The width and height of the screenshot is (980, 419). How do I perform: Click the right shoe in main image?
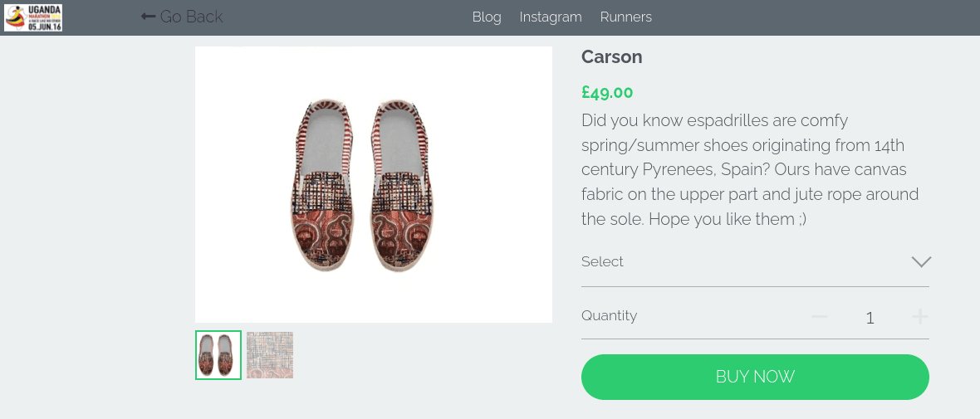[400, 185]
